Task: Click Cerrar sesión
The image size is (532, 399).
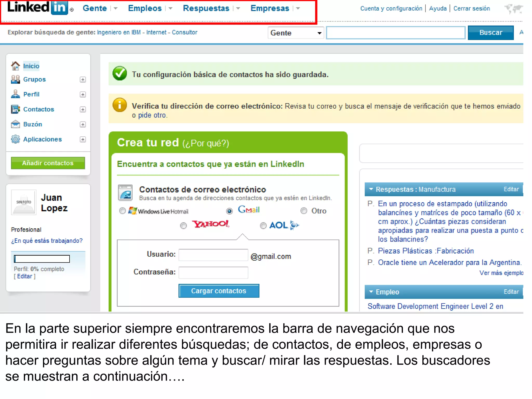Action: (472, 9)
